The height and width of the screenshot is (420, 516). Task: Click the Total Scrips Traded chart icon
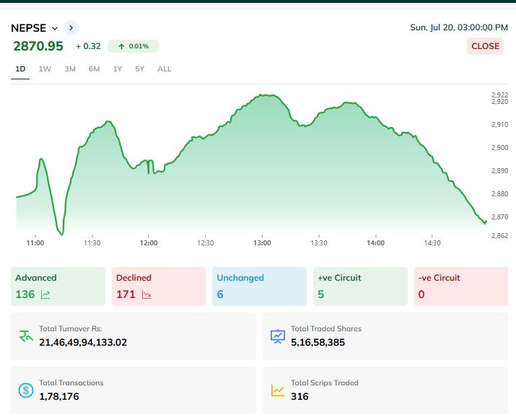[278, 390]
